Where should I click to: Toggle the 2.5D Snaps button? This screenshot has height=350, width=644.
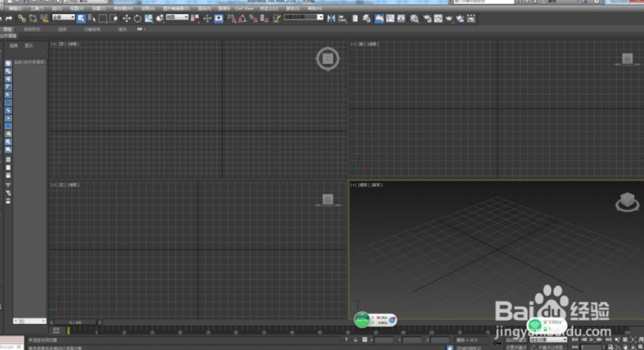pos(231,19)
